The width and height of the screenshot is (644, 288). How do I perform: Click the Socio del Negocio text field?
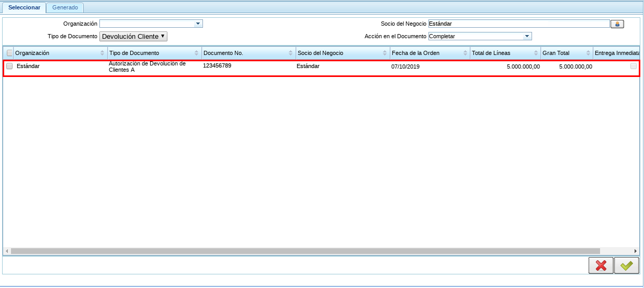pos(518,24)
